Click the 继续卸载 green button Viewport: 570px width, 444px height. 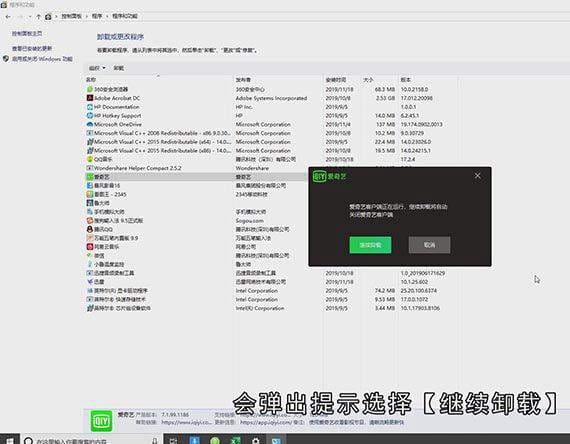click(370, 245)
